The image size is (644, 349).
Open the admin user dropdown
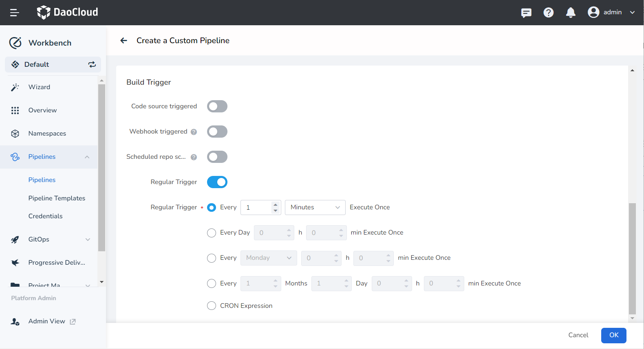pos(611,12)
